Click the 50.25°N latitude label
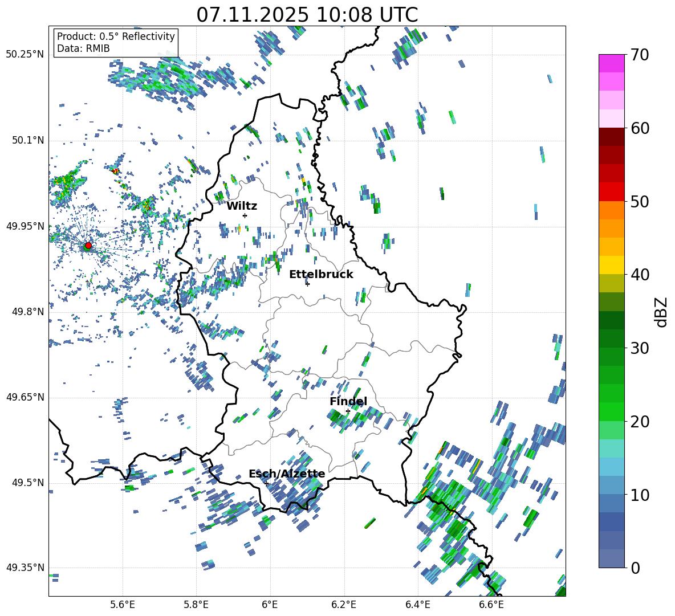Screen dimensions: 675x616 click(x=25, y=55)
